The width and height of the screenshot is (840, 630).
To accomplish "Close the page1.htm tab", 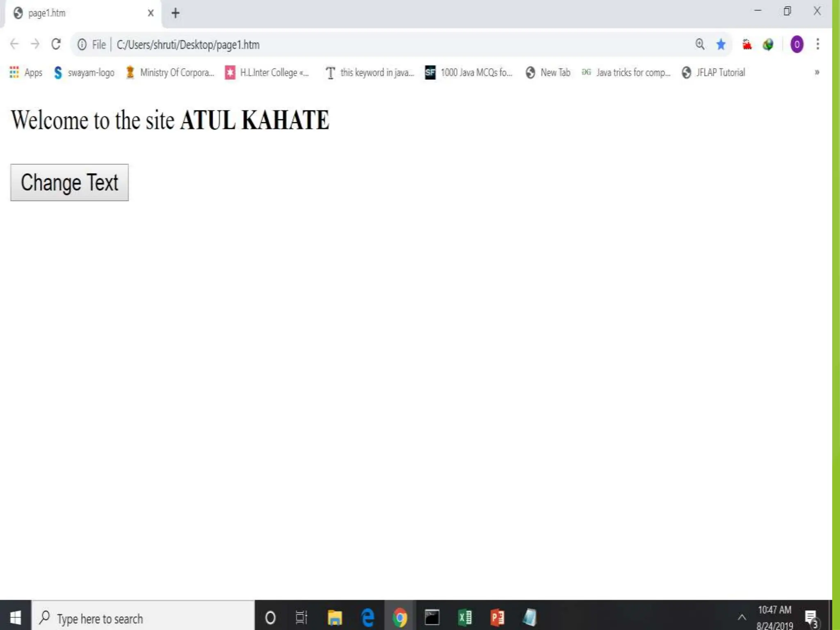I will pos(151,13).
